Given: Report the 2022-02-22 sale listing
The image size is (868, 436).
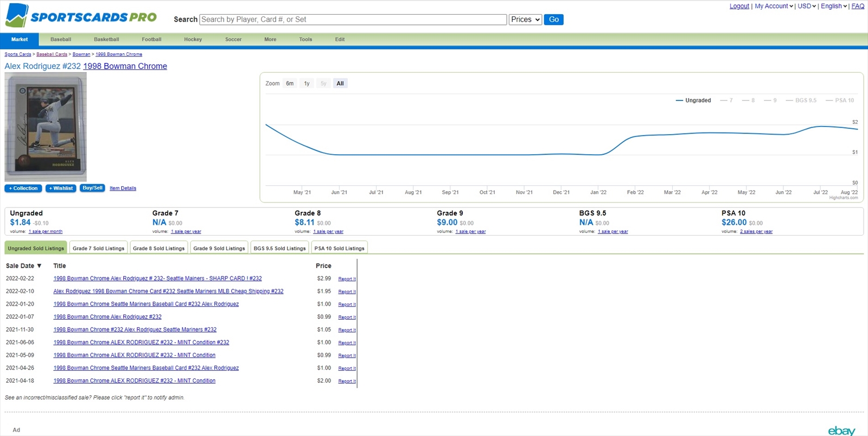Looking at the screenshot, I should [x=347, y=279].
